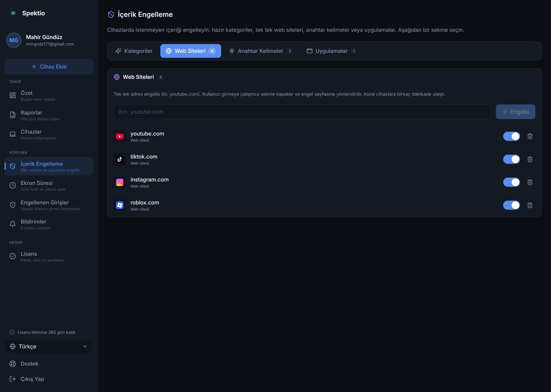
Task: Click the Raporlar document chart icon
Action: point(13,115)
